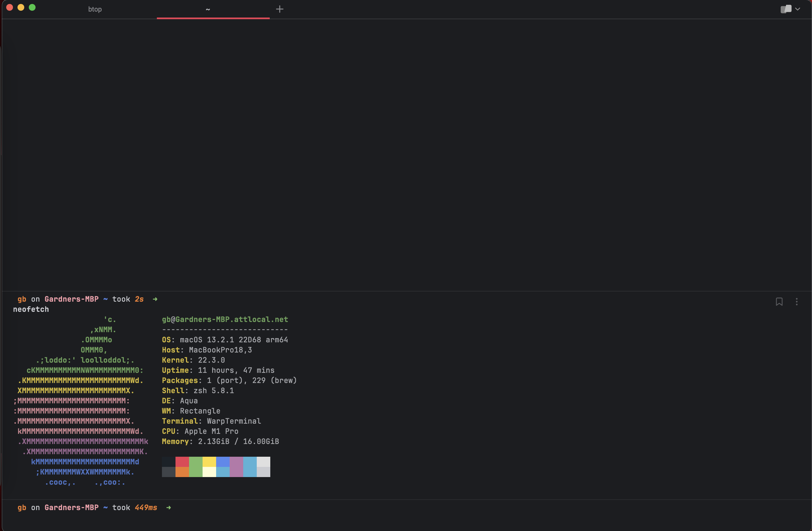
Task: Click the gb@Gardners-MBP.attlocal.net header text
Action: [x=225, y=320]
